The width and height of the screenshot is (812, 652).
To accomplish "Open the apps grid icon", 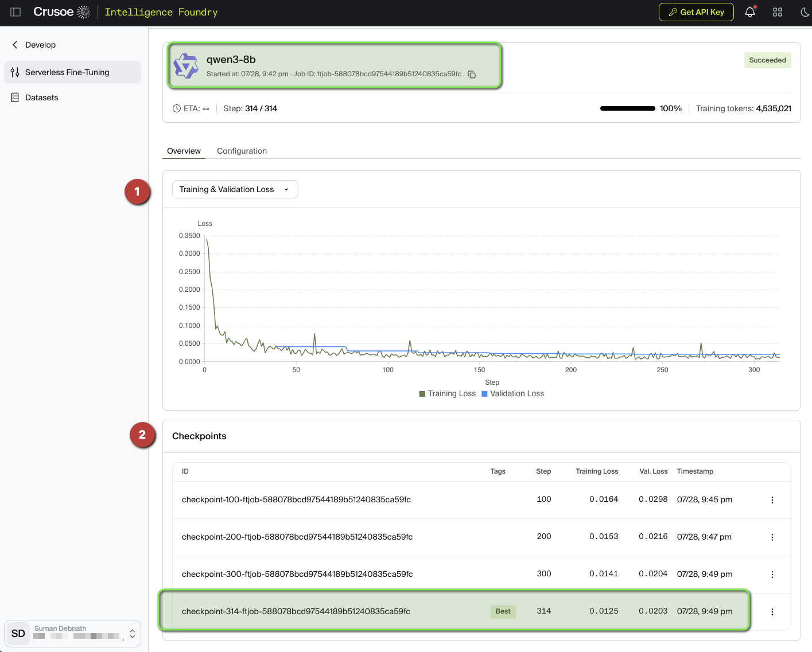I will coord(778,12).
